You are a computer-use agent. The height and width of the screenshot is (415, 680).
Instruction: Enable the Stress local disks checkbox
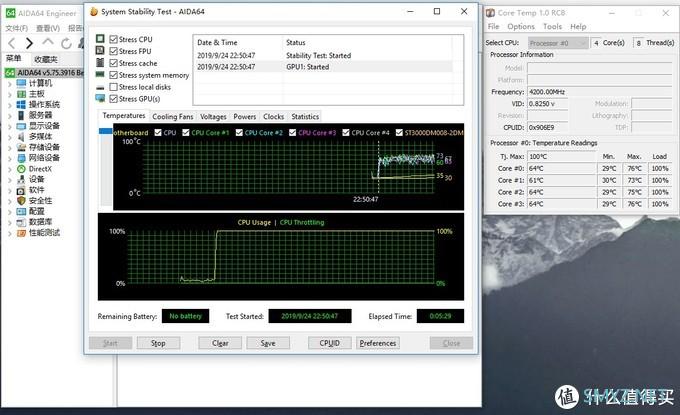tap(114, 87)
